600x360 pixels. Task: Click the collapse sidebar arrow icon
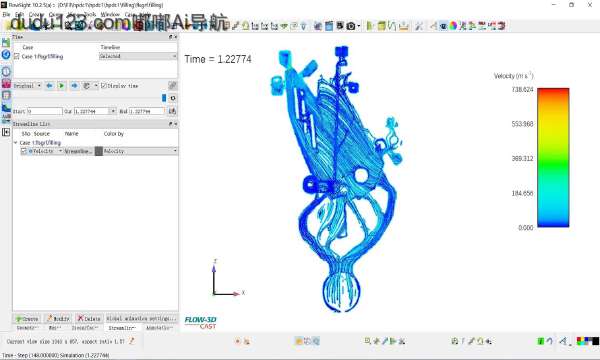pos(6,132)
